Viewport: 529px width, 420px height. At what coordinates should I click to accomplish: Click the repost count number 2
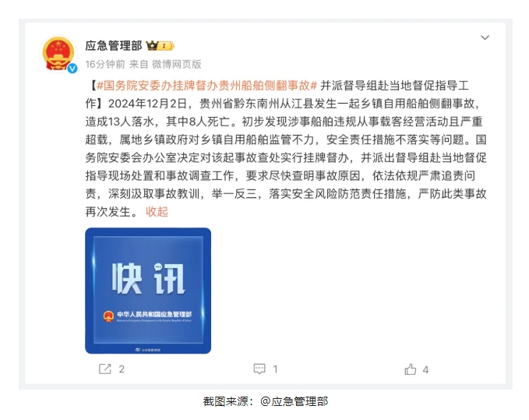pos(122,369)
